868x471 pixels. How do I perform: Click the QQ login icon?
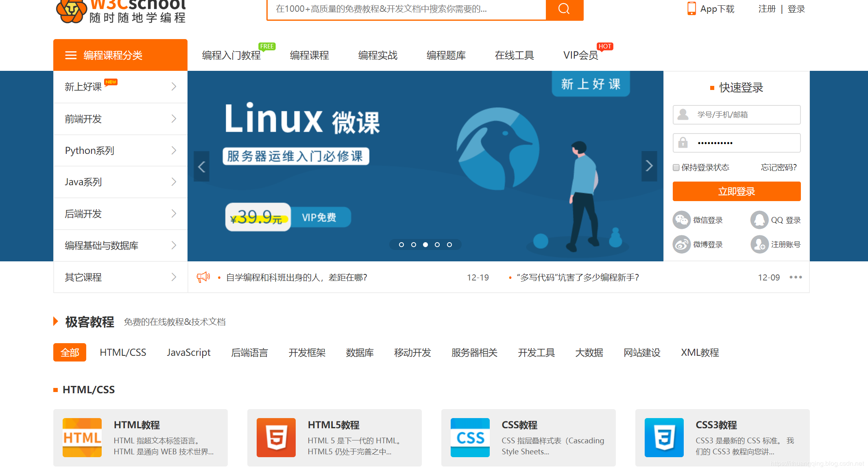coord(759,220)
